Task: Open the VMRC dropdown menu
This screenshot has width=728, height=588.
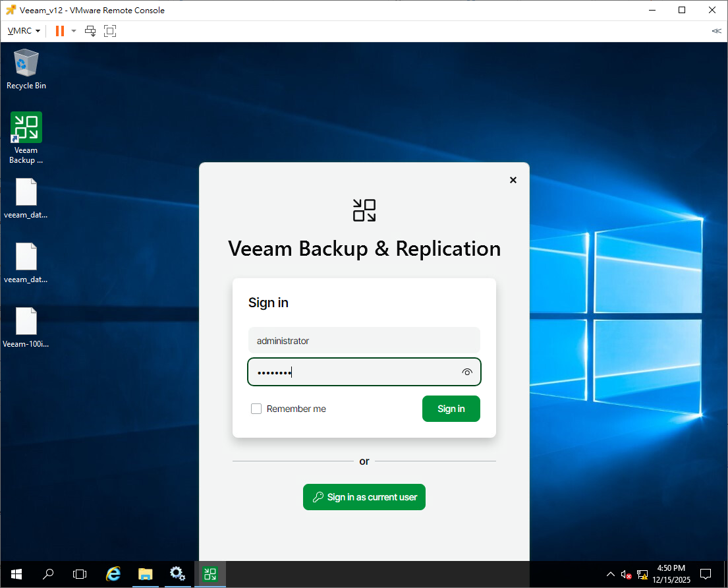Action: click(24, 31)
